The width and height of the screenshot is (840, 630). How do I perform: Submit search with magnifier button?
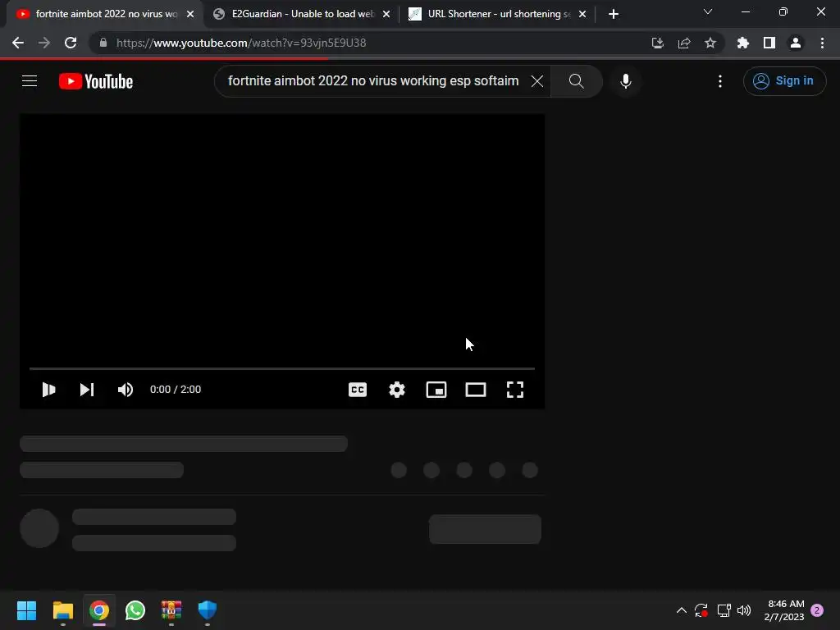pos(577,81)
